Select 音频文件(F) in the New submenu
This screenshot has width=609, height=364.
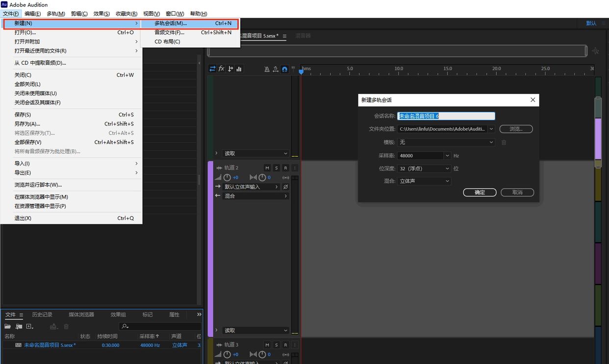click(x=190, y=32)
